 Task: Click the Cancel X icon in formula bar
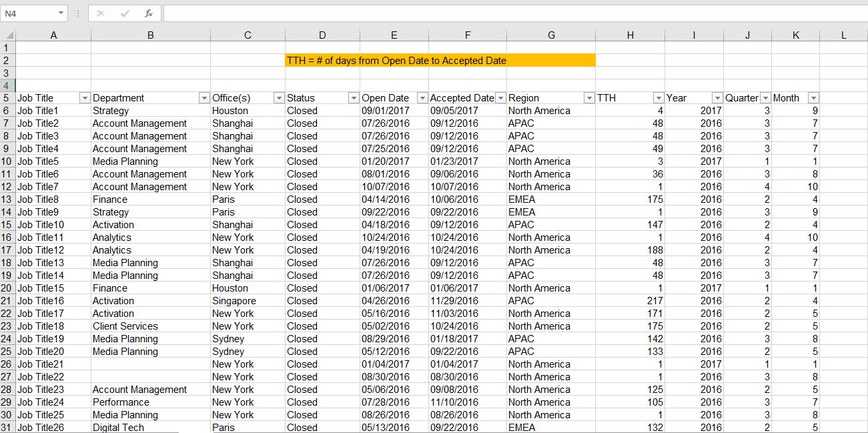pyautogui.click(x=102, y=13)
